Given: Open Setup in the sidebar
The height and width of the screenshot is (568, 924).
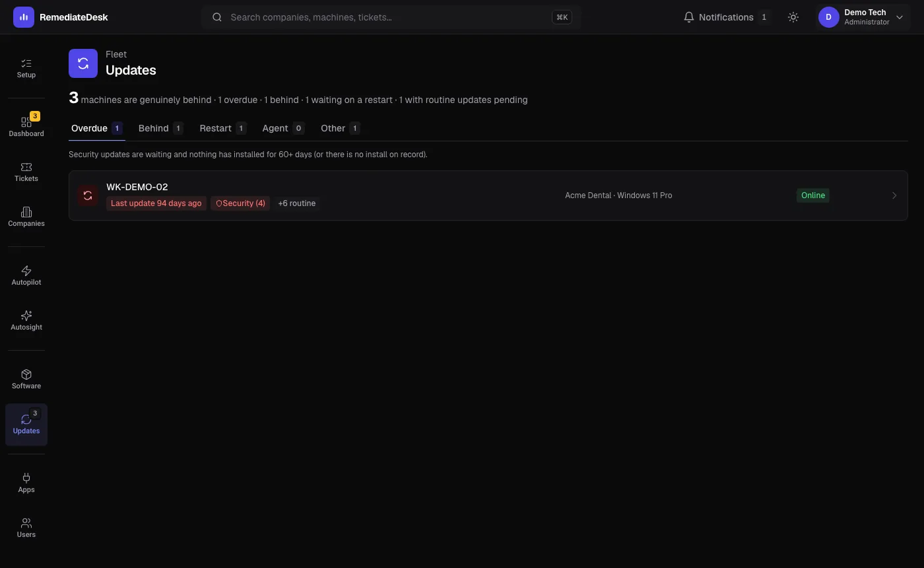Looking at the screenshot, I should click(26, 68).
